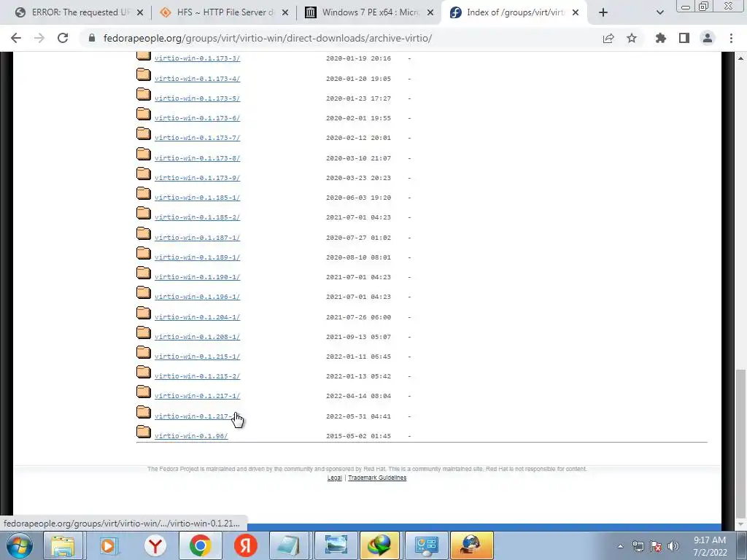Image resolution: width=747 pixels, height=560 pixels.
Task: Open the virtio-win-0.1.185-1/ folder link
Action: (197, 198)
